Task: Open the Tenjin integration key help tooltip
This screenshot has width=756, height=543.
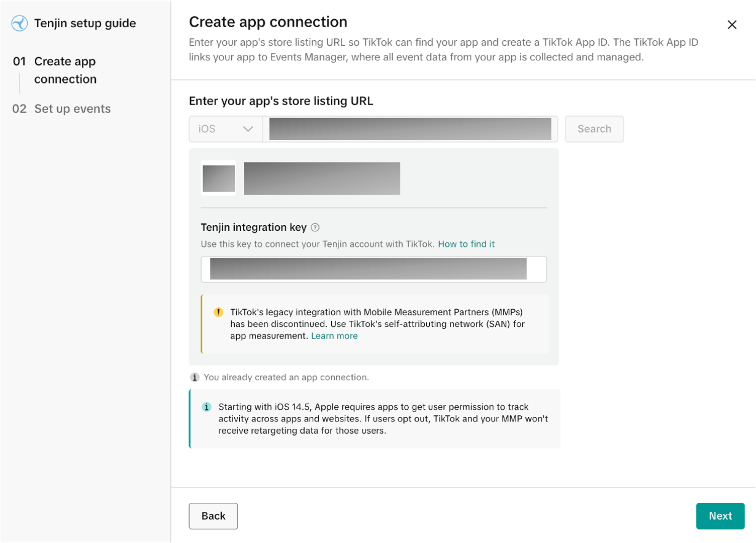Action: [315, 227]
